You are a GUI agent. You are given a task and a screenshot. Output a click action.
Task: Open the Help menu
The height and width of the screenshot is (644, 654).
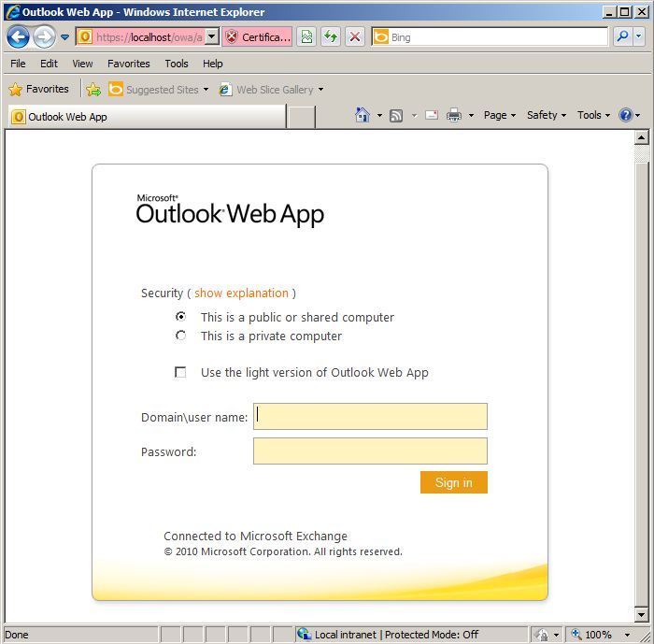(213, 64)
